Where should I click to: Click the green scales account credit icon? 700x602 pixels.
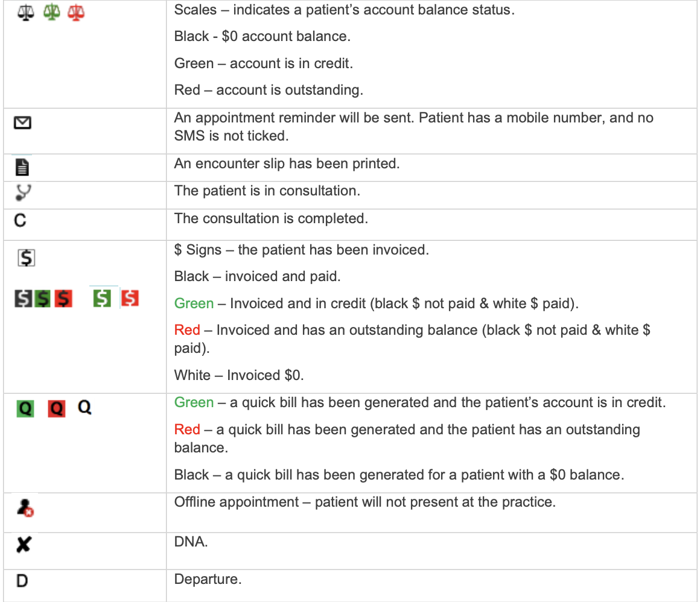[51, 13]
